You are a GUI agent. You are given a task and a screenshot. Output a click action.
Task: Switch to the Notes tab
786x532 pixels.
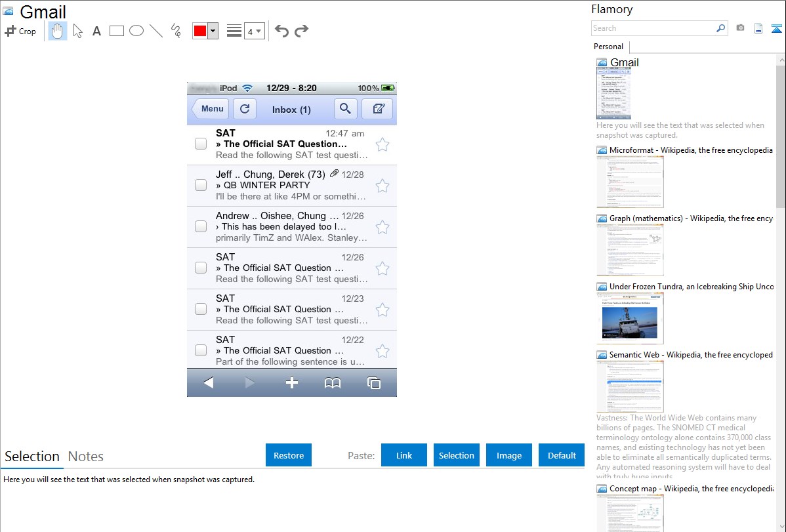86,457
